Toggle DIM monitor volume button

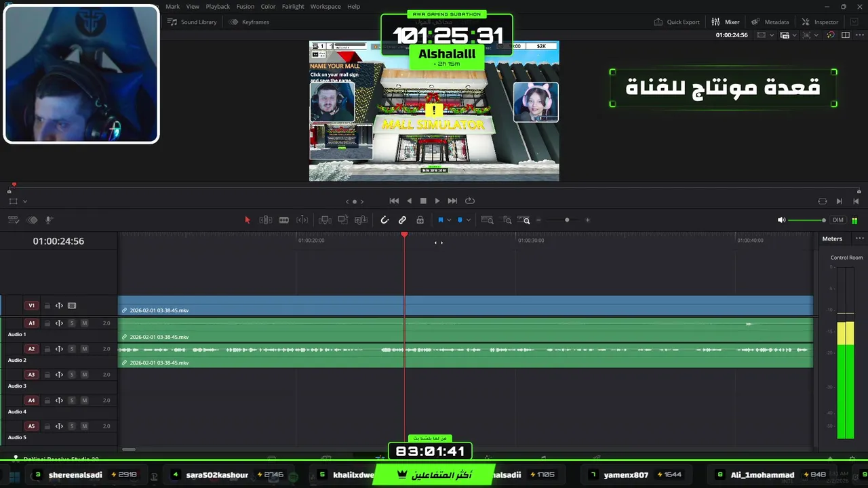[x=838, y=220]
